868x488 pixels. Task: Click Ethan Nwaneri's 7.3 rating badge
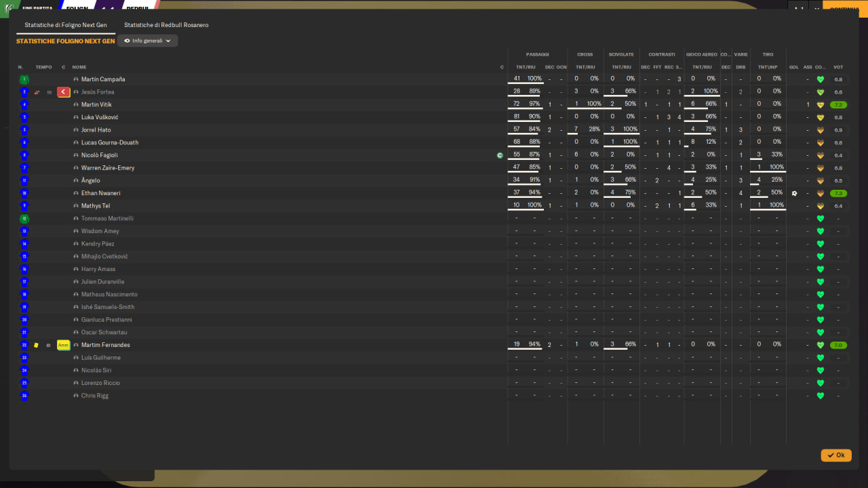839,193
